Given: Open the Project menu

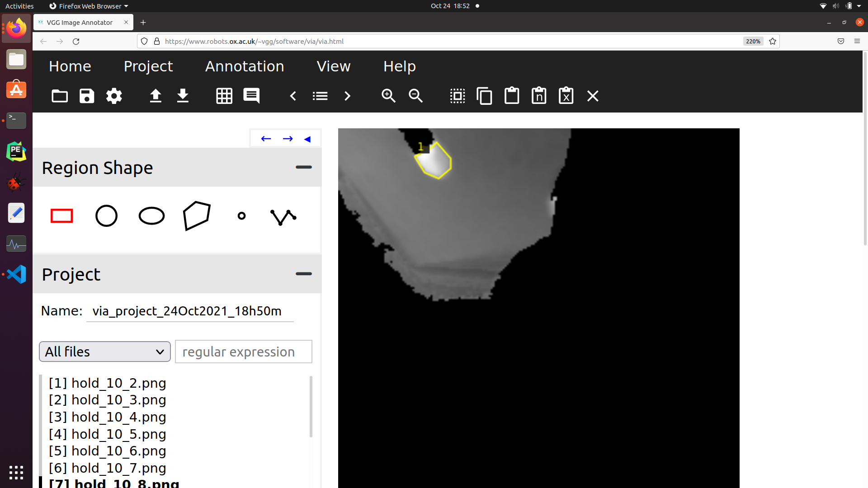Looking at the screenshot, I should pos(148,66).
